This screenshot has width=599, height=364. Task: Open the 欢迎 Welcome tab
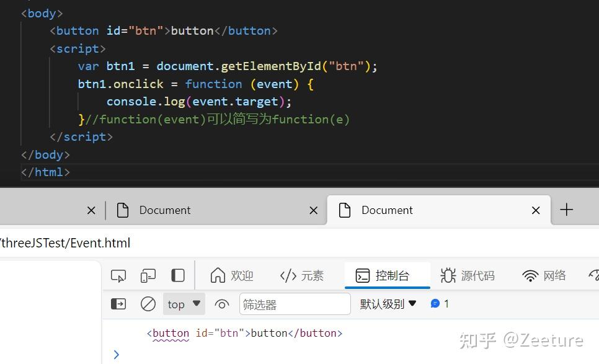point(231,275)
